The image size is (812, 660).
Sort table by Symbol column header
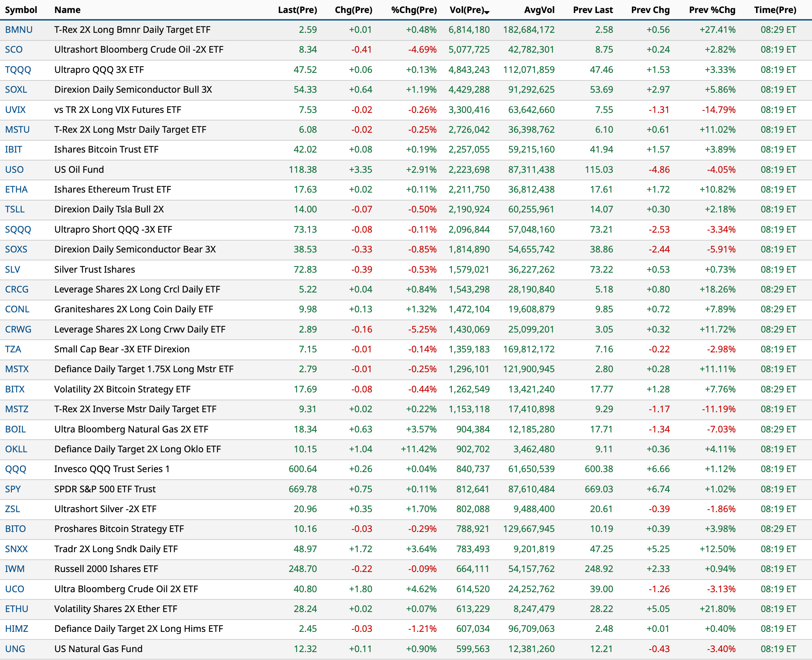(21, 10)
